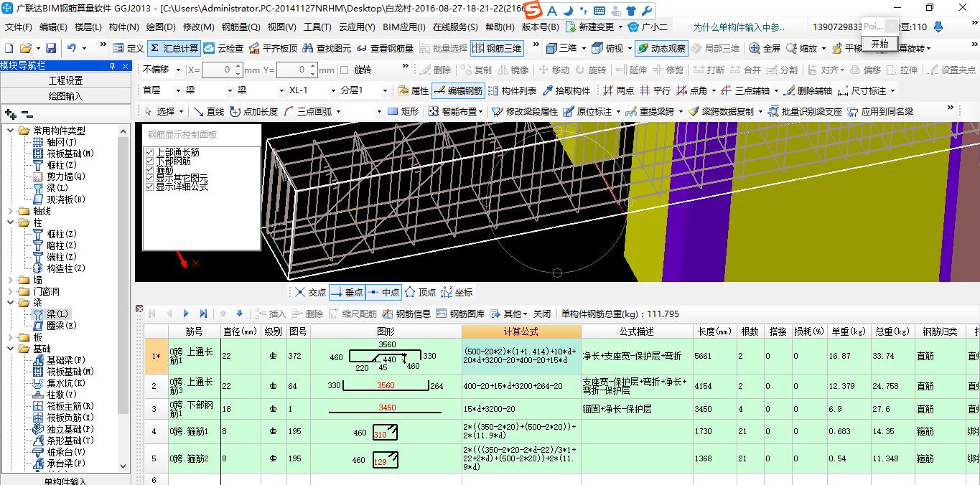This screenshot has height=485, width=980.
Task: Click 钢筋信息 rebar info button
Action: click(406, 314)
